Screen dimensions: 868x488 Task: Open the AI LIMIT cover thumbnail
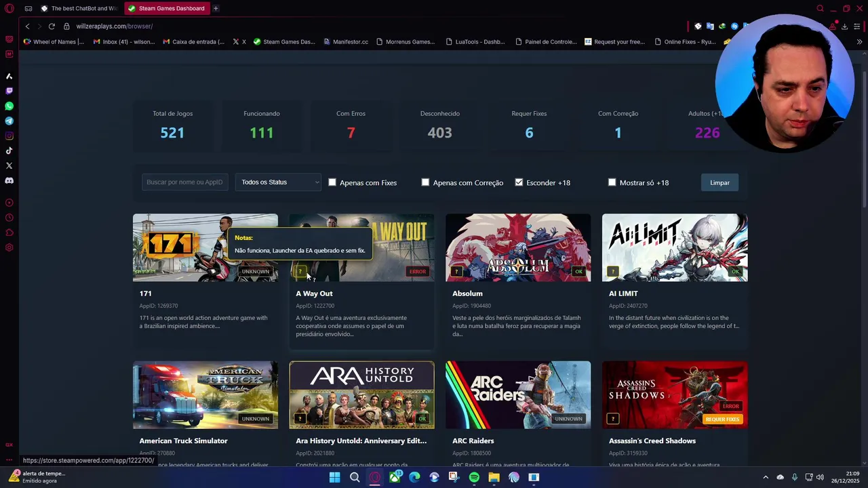click(675, 247)
